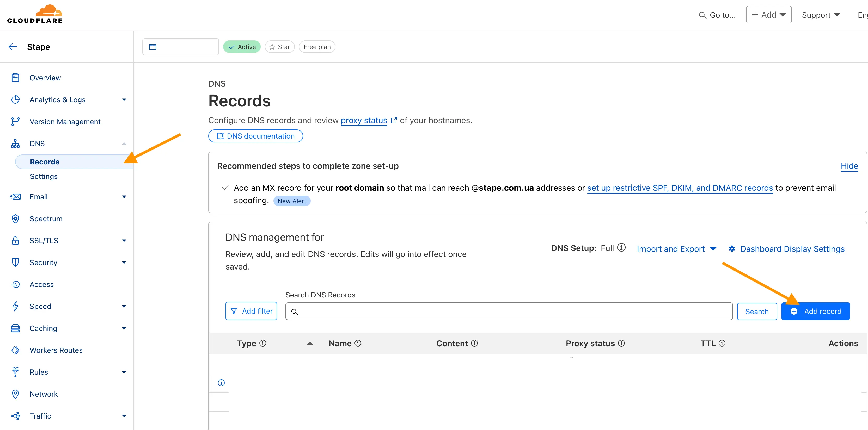Open the Workers Routes page
Viewport: 868px width, 430px height.
tap(56, 350)
